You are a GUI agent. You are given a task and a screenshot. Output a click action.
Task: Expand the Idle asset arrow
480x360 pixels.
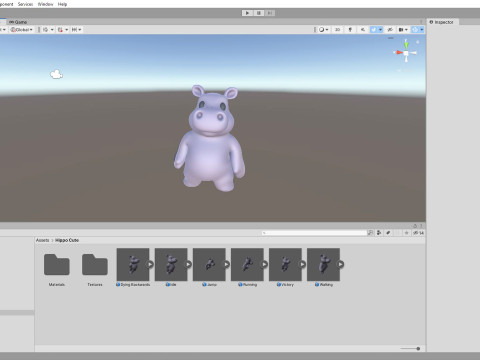pyautogui.click(x=188, y=264)
